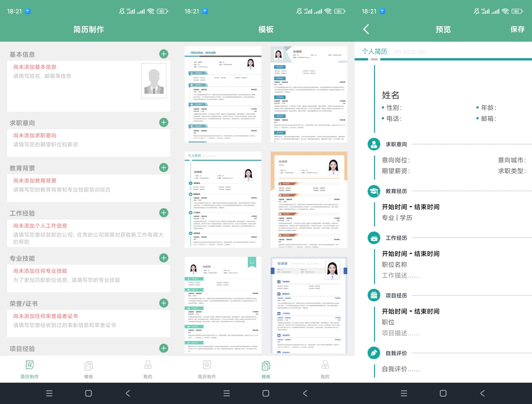532x404 pixels.
Task: Open 我的 tab in the left screen
Action: coord(148,370)
